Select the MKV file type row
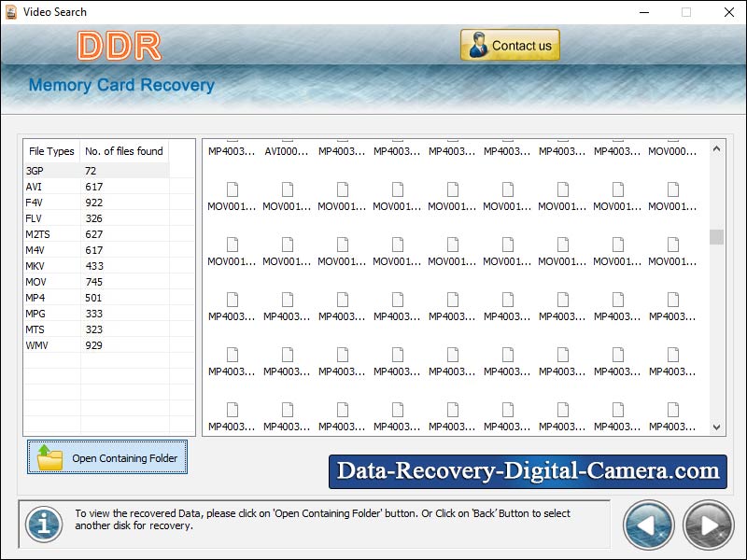 pos(97,266)
